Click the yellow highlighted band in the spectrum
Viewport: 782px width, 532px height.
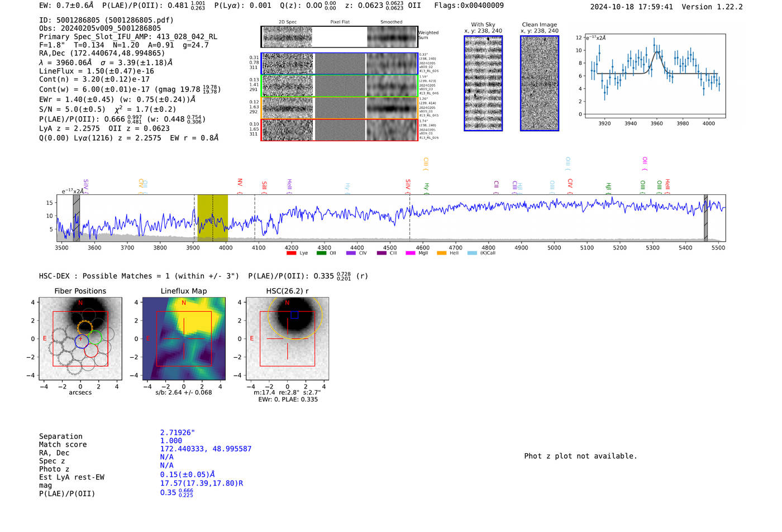(212, 218)
